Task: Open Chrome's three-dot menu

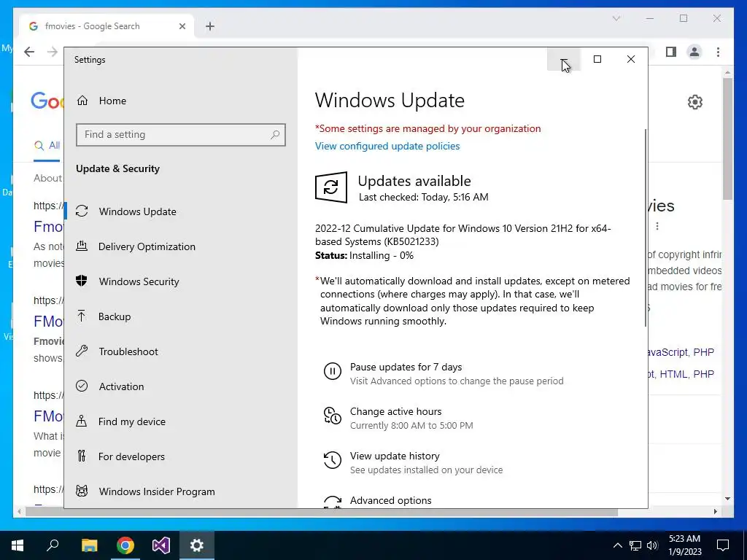Action: click(718, 52)
